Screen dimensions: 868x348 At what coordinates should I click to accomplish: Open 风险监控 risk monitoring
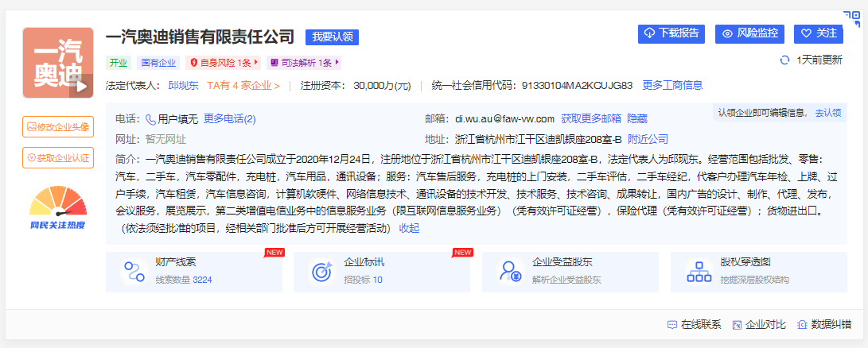[750, 33]
